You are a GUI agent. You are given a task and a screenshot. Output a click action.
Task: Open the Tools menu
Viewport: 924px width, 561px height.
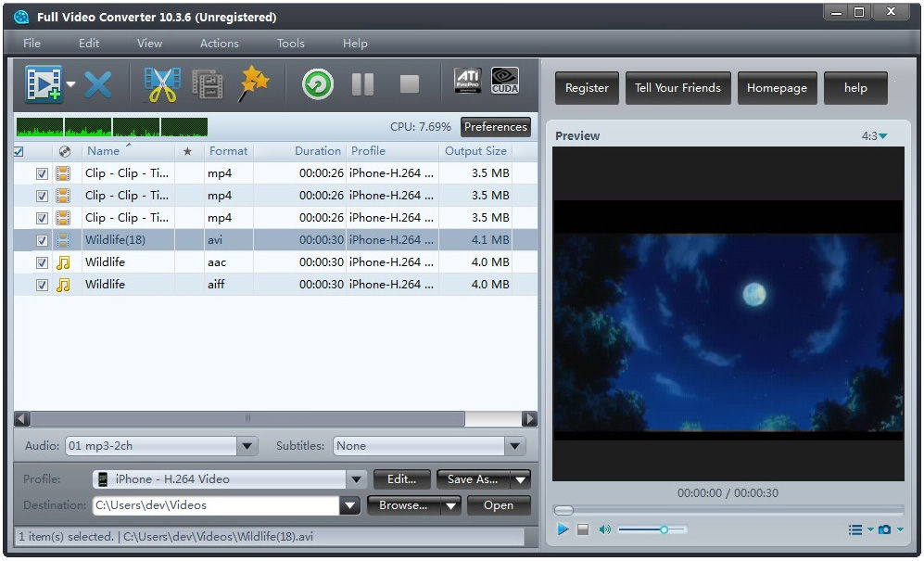click(x=290, y=43)
